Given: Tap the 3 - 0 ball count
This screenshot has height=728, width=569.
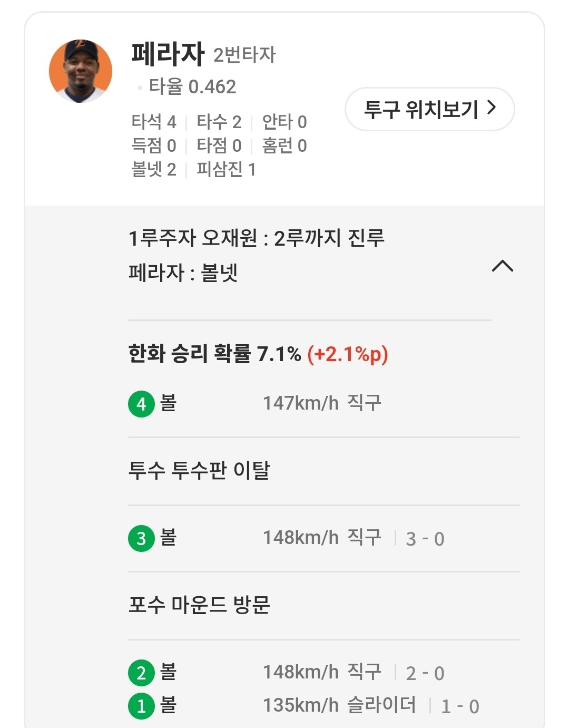Looking at the screenshot, I should point(425,539).
